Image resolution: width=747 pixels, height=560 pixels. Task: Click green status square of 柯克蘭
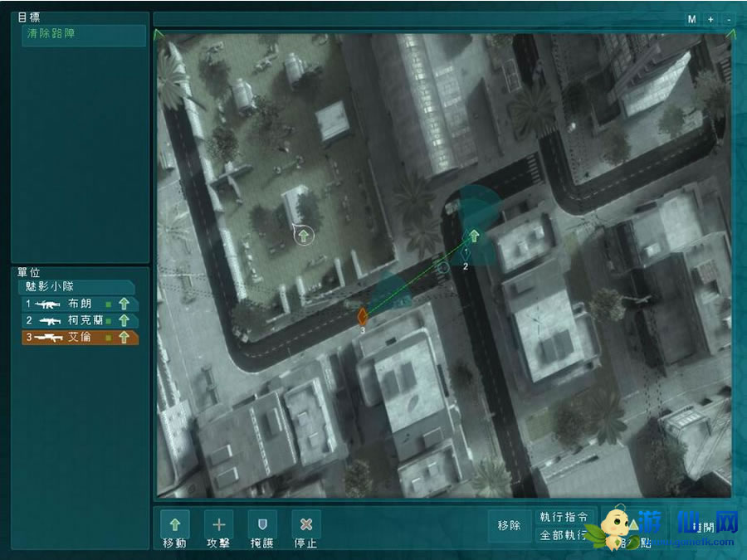click(x=109, y=321)
